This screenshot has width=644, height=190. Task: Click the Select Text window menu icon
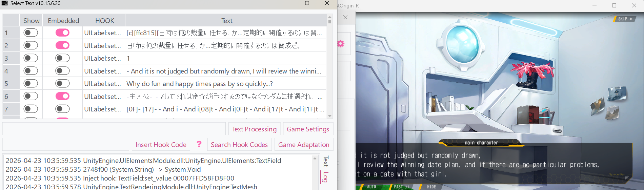click(5, 3)
